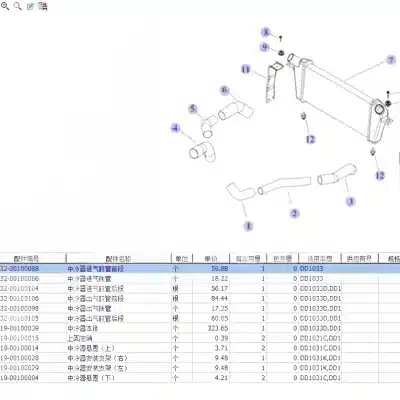Select callout number 7 on diagram
Screen dimensions: 400x400
[x=391, y=60]
